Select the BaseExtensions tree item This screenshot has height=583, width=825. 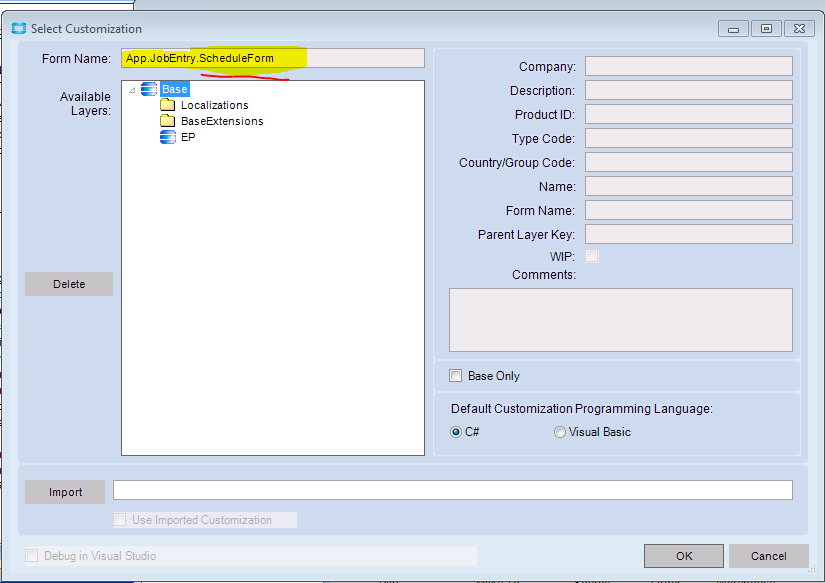pos(222,121)
